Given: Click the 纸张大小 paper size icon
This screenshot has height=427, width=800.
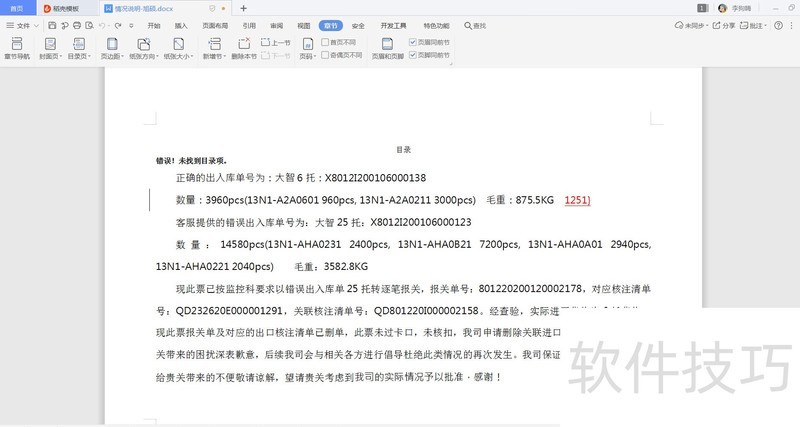Looking at the screenshot, I should [178, 44].
